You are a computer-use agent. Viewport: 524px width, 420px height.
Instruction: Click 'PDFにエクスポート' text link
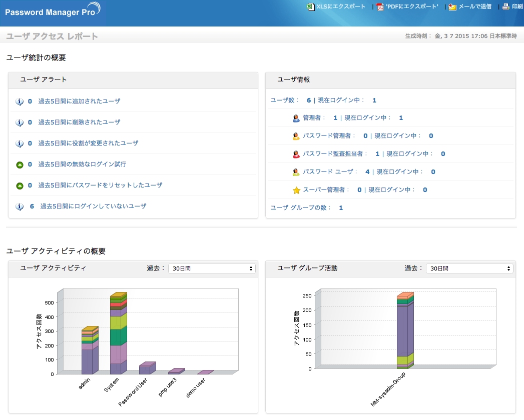point(412,6)
